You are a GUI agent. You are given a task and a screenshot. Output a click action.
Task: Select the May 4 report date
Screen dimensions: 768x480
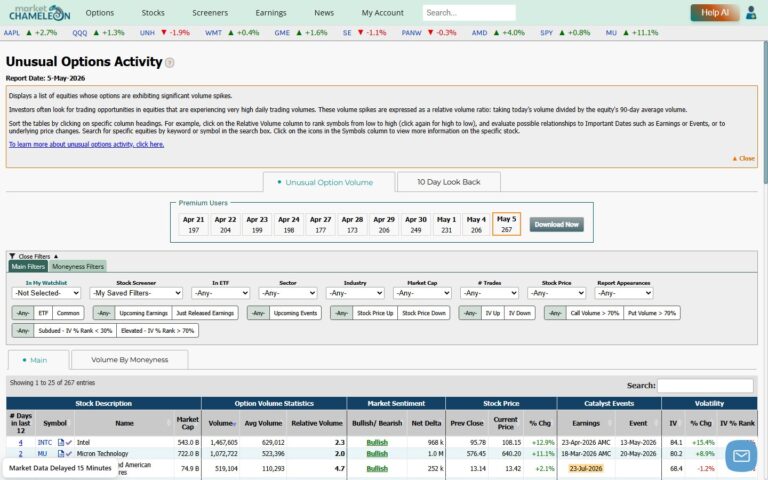(x=476, y=224)
